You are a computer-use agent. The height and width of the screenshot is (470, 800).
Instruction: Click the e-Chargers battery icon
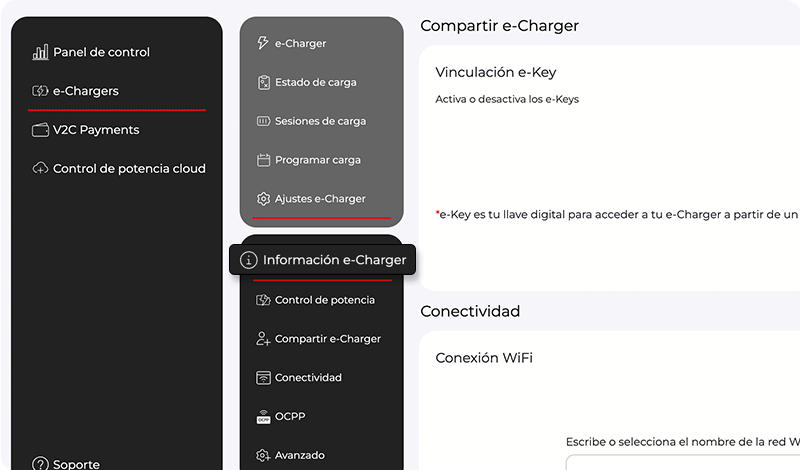point(40,91)
